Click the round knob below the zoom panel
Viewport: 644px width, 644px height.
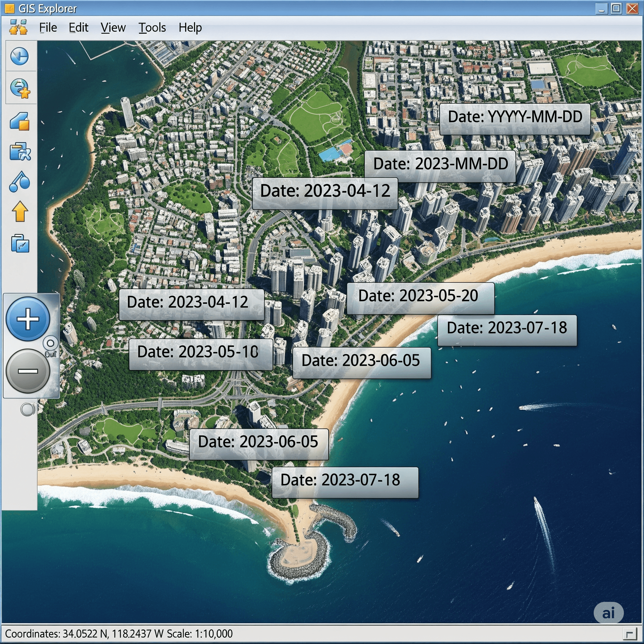[28, 409]
